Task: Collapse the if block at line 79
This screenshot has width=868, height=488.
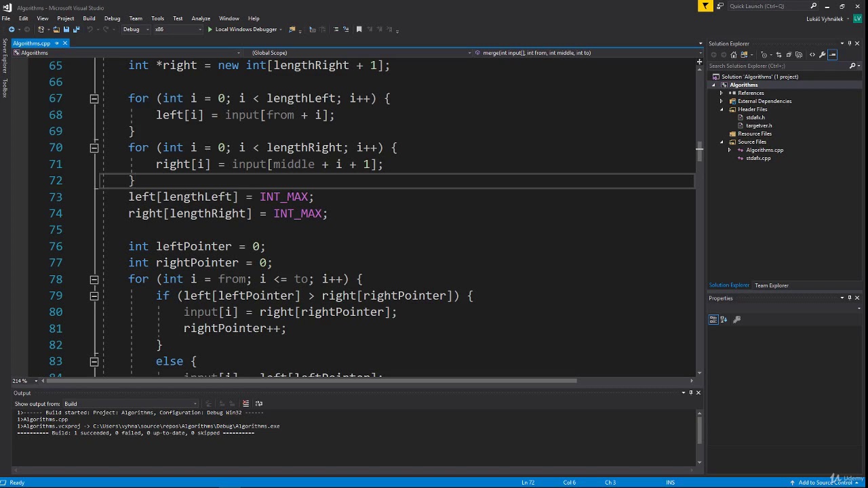Action: [94, 296]
